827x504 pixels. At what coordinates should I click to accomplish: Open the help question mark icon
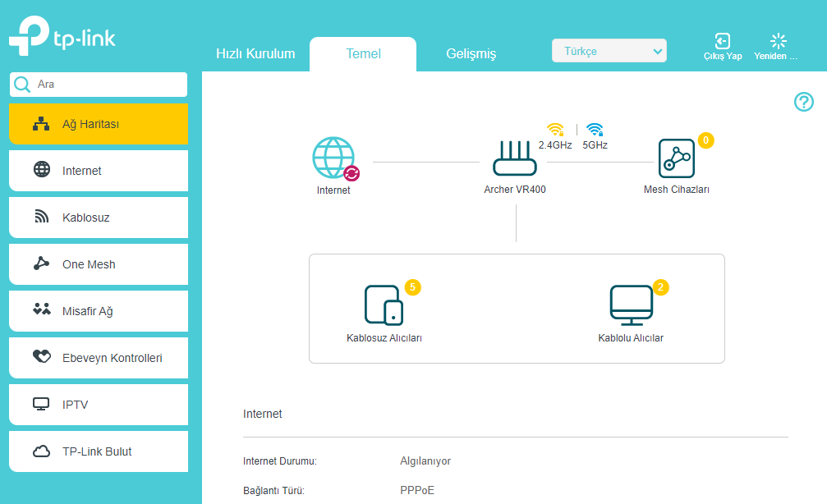coord(804,102)
